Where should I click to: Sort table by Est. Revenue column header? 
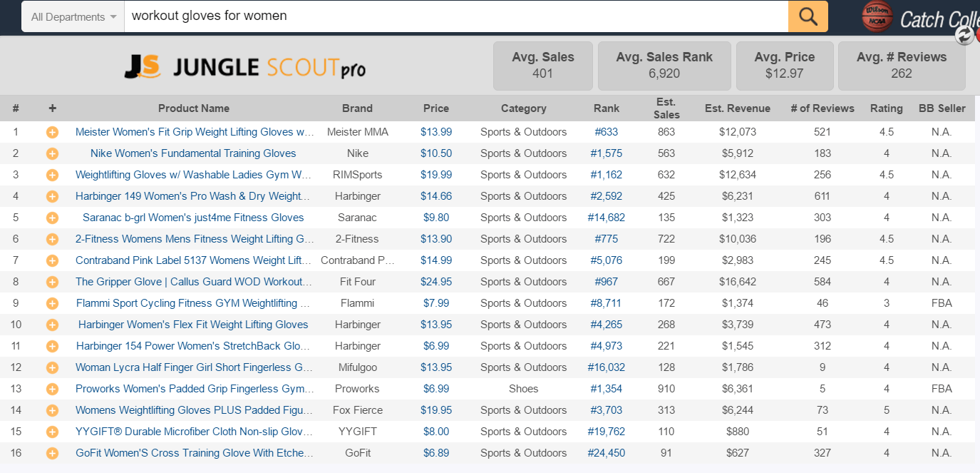[737, 108]
